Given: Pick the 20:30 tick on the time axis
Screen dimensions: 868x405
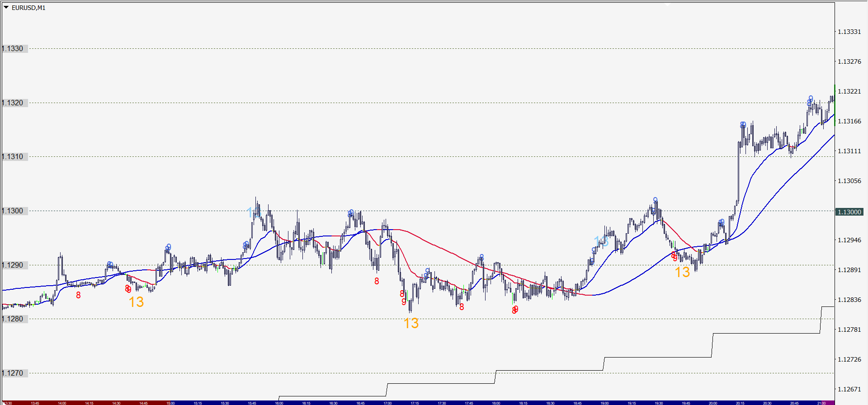Looking at the screenshot, I should (767, 403).
